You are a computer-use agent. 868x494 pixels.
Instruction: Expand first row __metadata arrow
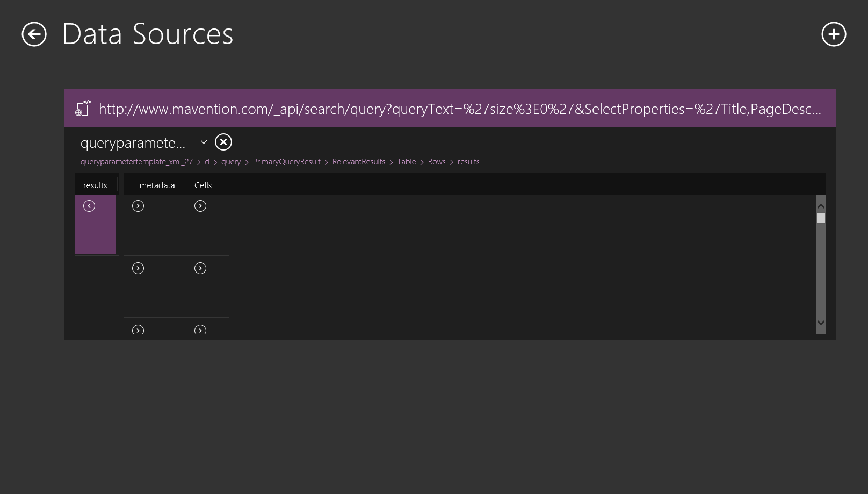click(x=138, y=206)
